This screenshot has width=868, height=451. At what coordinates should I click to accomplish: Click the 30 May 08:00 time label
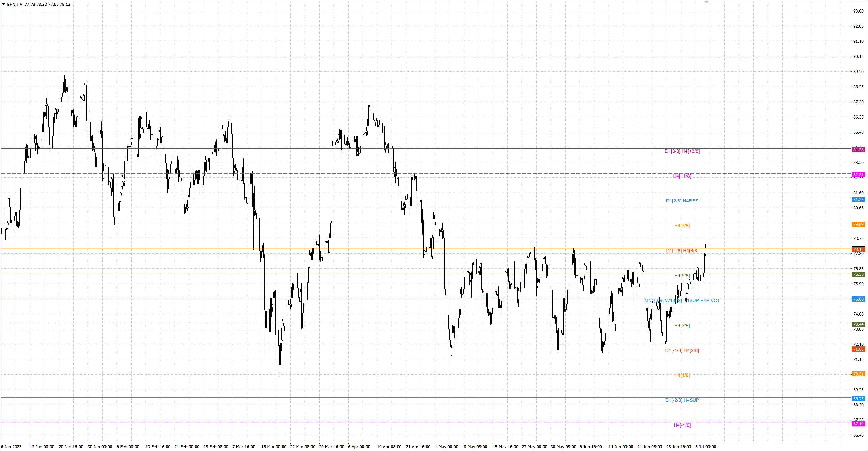click(563, 447)
